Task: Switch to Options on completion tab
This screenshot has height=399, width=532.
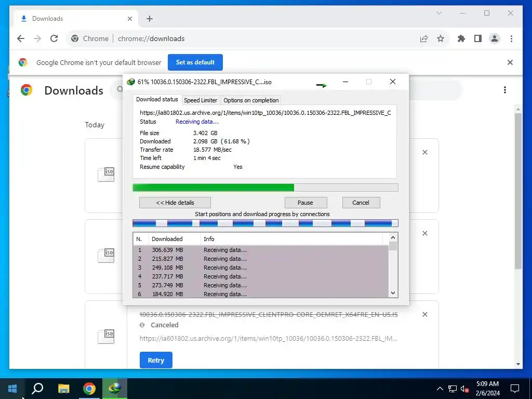Action: (251, 100)
